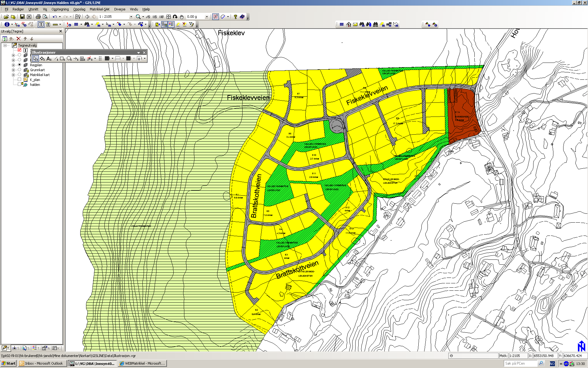The image size is (588, 368).
Task: Refresh the Utvalg panel with green arrows icon
Action: click(x=5, y=39)
